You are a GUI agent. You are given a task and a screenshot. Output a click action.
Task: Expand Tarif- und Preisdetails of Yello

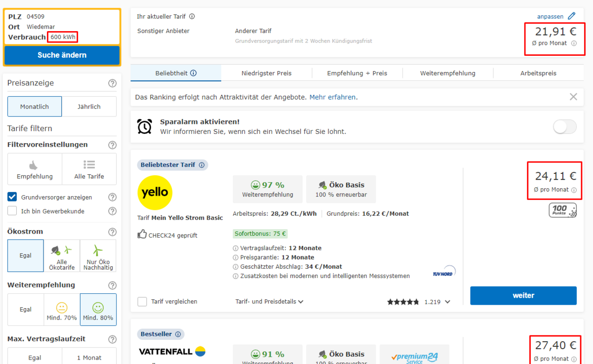click(270, 301)
